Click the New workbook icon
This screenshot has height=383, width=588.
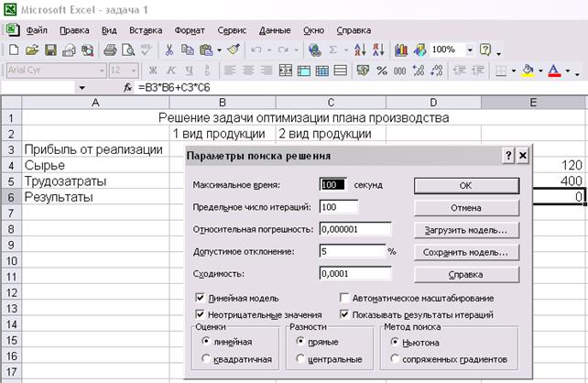pyautogui.click(x=14, y=49)
